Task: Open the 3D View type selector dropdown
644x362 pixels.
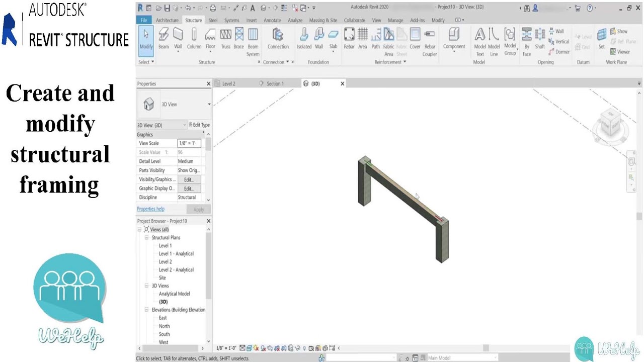Action: coord(209,104)
